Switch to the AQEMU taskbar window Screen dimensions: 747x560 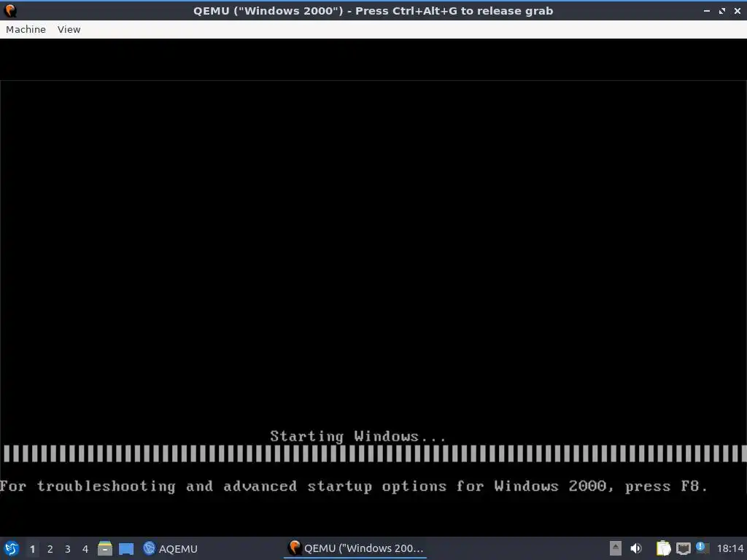click(x=170, y=548)
